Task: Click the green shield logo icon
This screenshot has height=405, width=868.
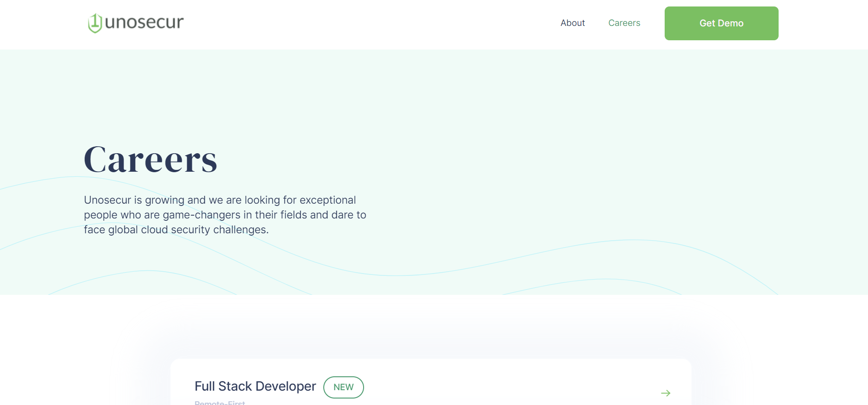Action: 95,23
